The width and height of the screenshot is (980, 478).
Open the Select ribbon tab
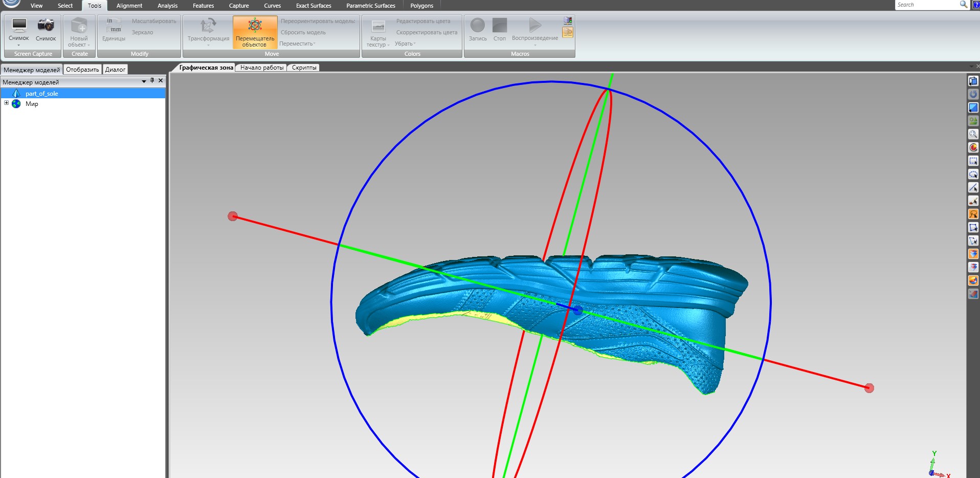pyautogui.click(x=65, y=6)
